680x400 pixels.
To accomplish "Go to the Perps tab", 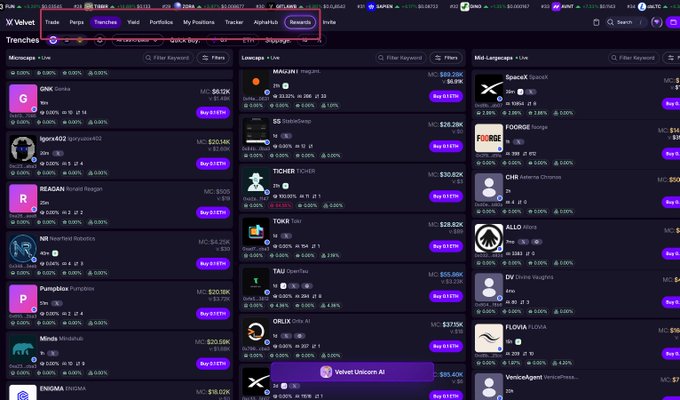I will [76, 22].
